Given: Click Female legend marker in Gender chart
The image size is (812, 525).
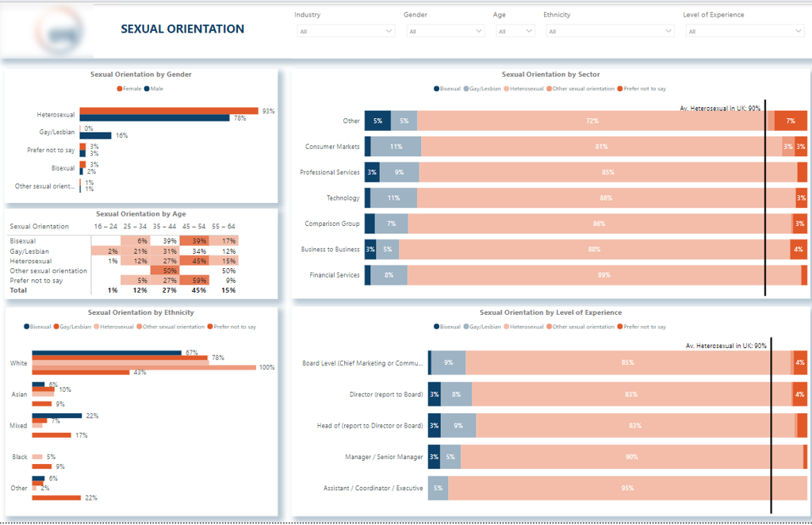Looking at the screenshot, I should 119,89.
